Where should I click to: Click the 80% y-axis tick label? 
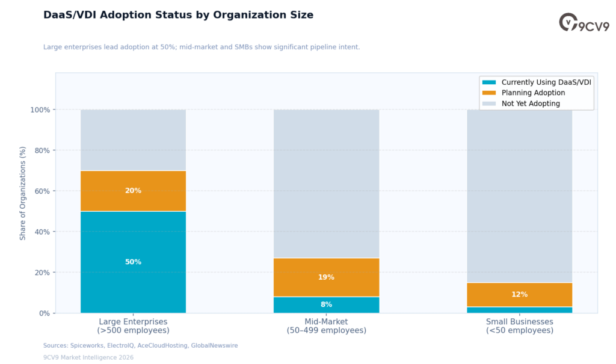[42, 150]
